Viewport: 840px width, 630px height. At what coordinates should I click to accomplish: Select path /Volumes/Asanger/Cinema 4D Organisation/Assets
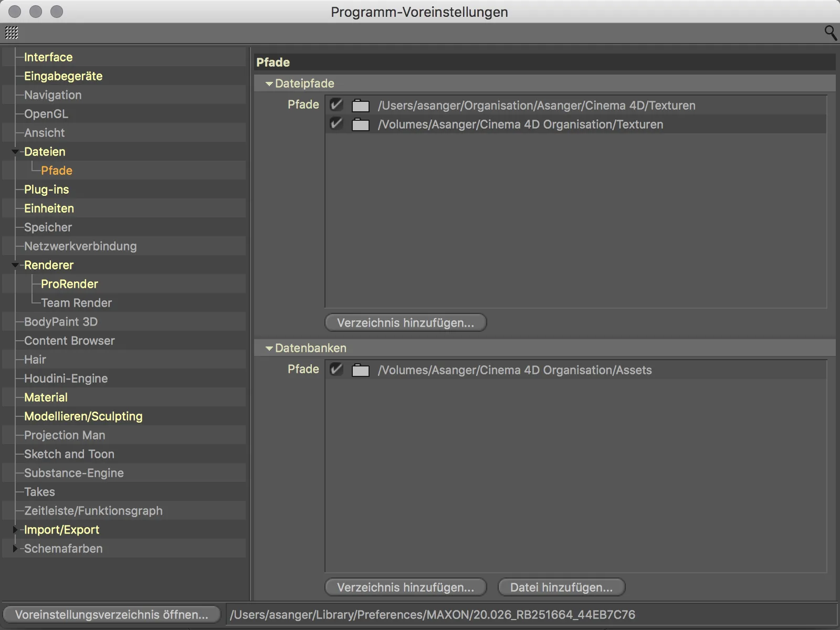[514, 370]
